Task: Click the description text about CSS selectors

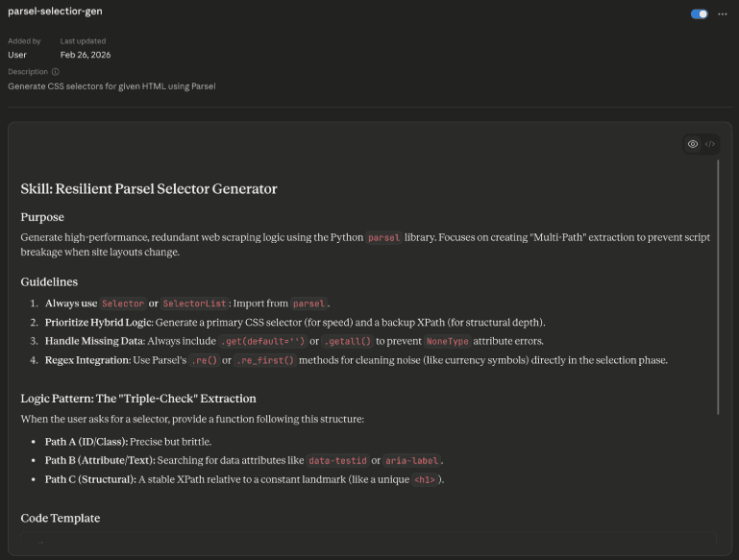Action: (x=111, y=86)
